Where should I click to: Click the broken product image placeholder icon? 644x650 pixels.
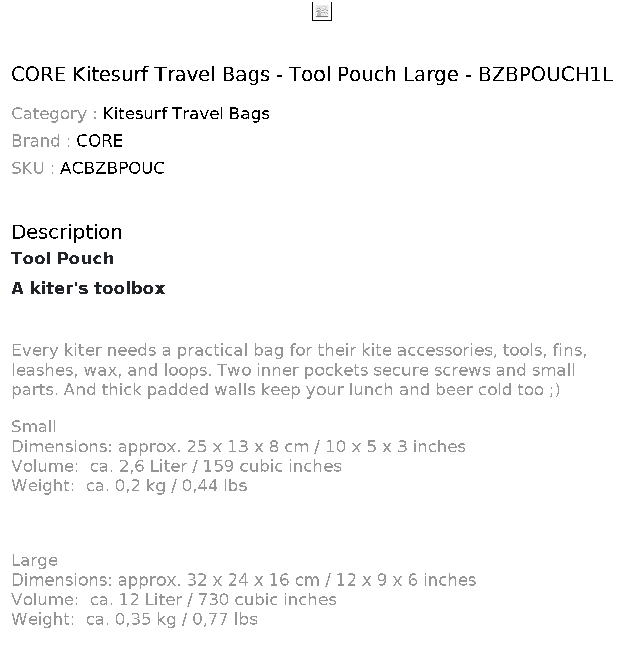coord(322,11)
